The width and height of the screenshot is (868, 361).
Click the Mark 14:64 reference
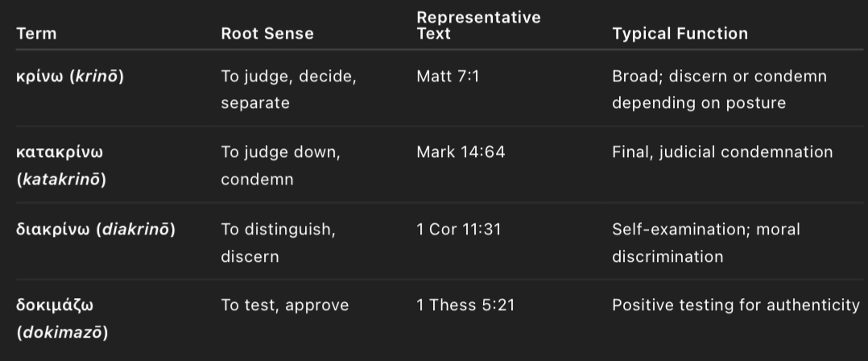[461, 152]
